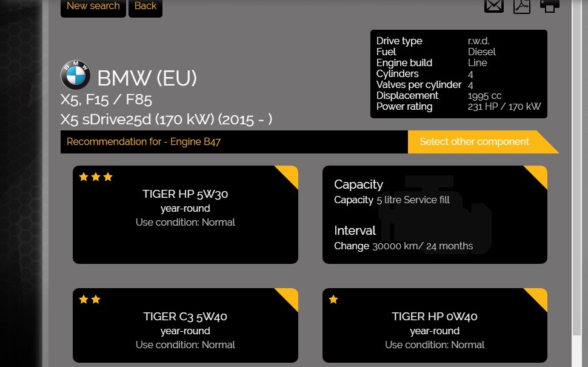Expand yellow corner of TIGER HP 0W40 card
Viewport: 588px width, 367px height.
click(x=539, y=297)
